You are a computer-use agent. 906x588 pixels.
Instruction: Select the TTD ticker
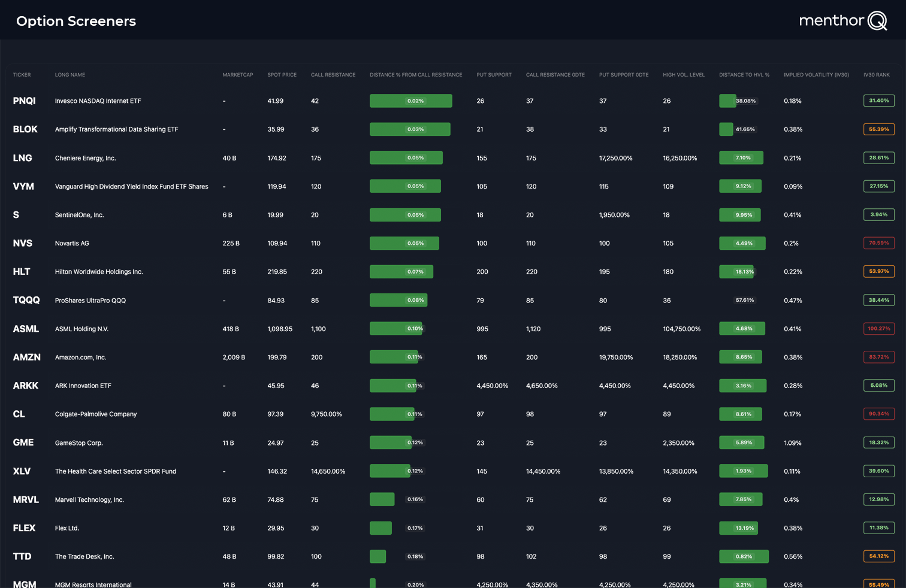click(22, 556)
